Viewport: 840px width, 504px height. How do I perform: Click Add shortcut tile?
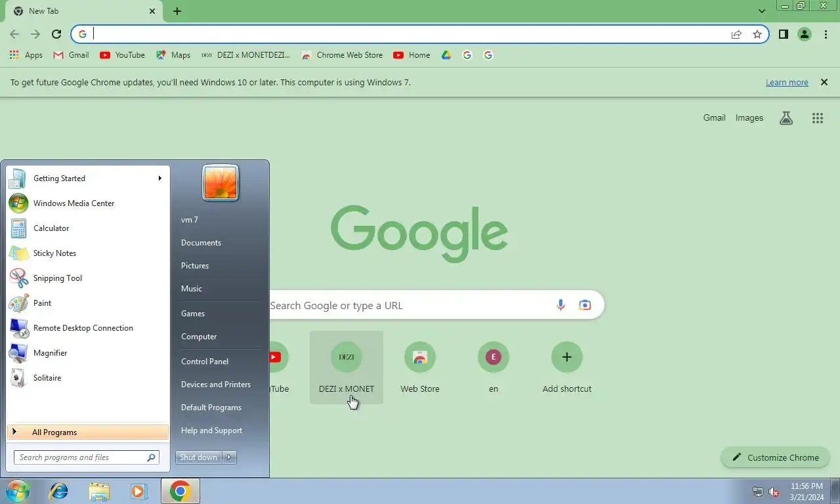(567, 367)
